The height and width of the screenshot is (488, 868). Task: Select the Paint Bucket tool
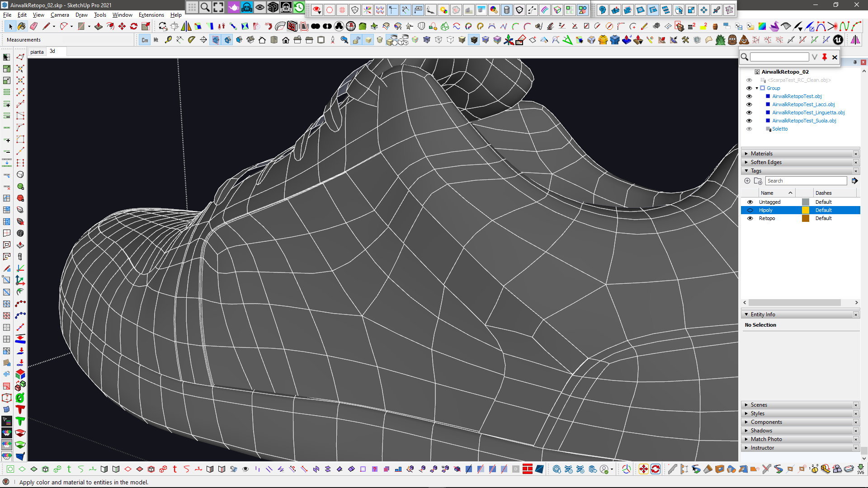click(x=22, y=27)
